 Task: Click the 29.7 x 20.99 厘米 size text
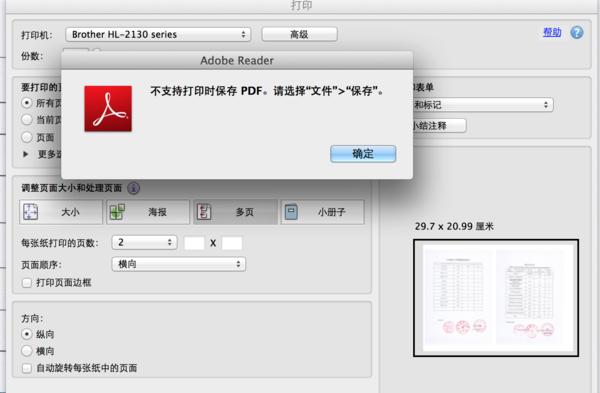[x=454, y=226]
